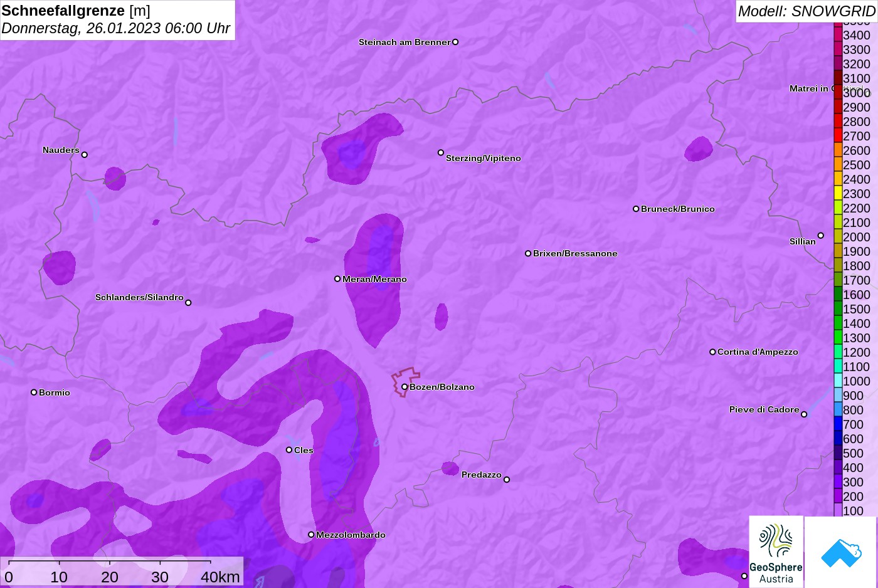878x588 pixels.
Task: Click the Sillian location marker
Action: click(821, 236)
